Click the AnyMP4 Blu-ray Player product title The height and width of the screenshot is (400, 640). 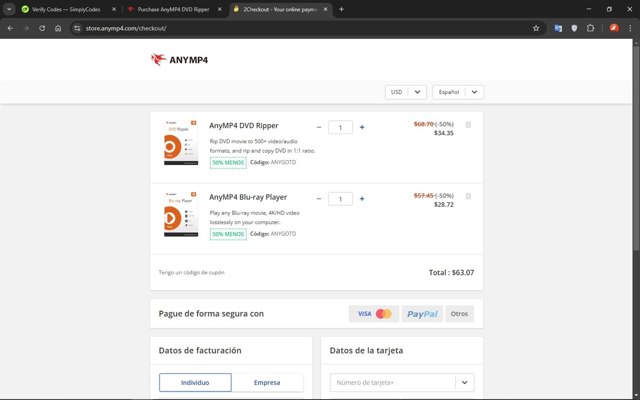(248, 197)
